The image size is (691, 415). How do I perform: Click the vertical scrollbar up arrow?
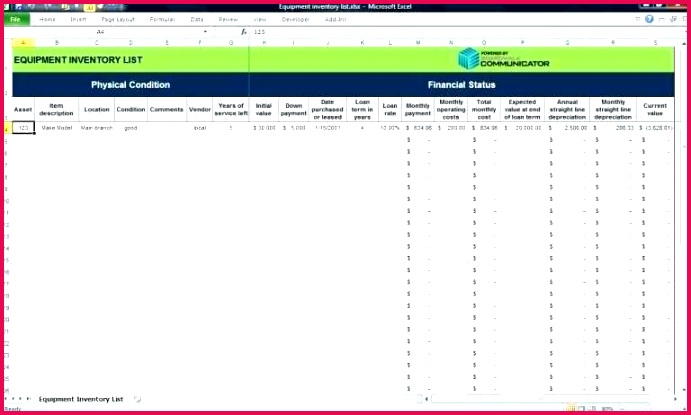click(684, 44)
